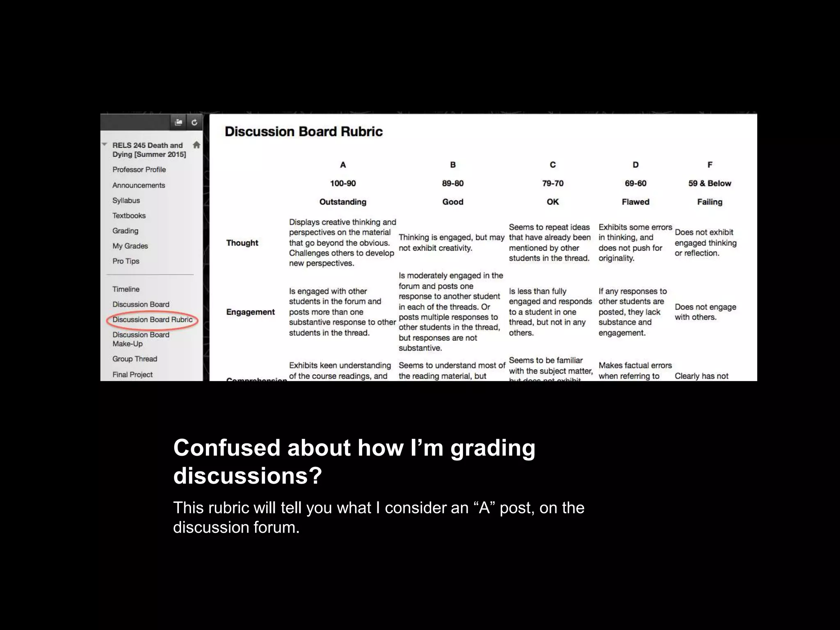Click the OK rating label
The image size is (840, 630).
point(552,202)
